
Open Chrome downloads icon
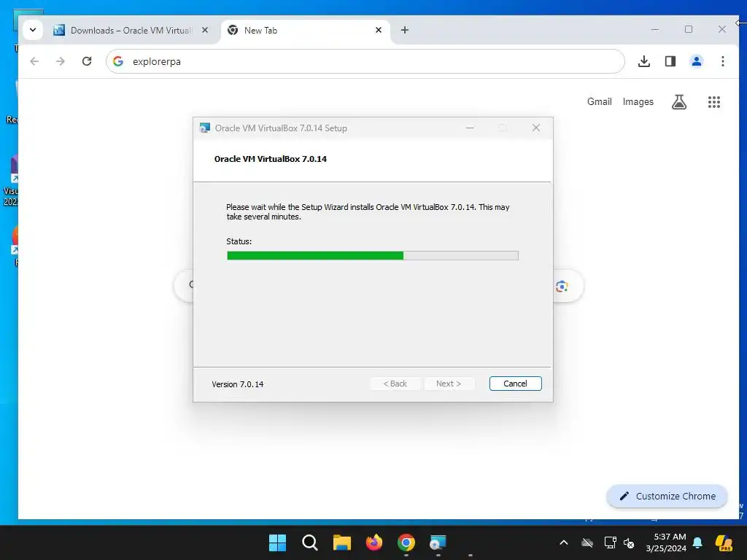pyautogui.click(x=644, y=61)
